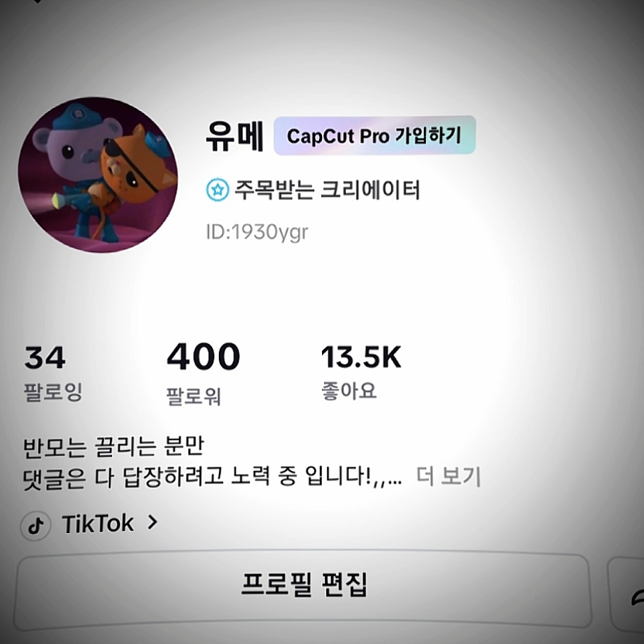The width and height of the screenshot is (644, 644).
Task: Tap the star creator badge icon
Action: [217, 190]
